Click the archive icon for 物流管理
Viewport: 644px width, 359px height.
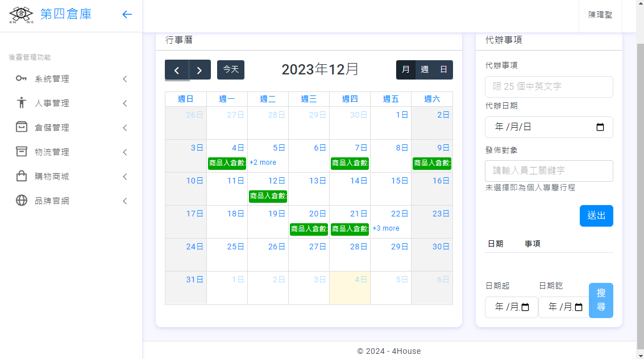[x=22, y=152]
